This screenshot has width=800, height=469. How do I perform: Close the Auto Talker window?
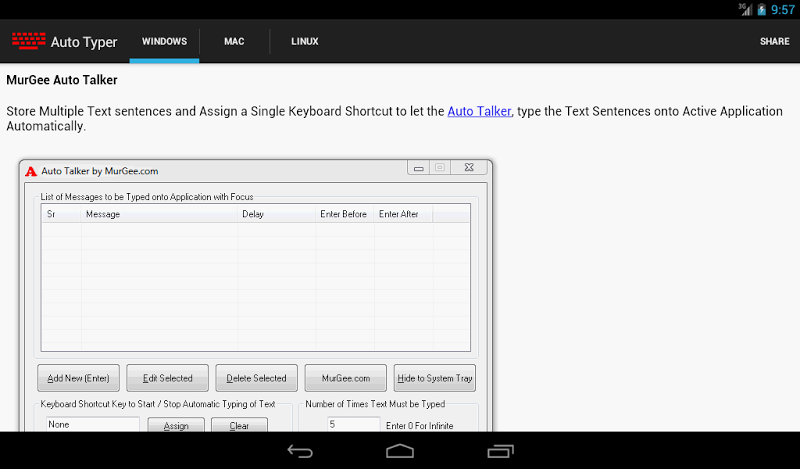pos(469,167)
